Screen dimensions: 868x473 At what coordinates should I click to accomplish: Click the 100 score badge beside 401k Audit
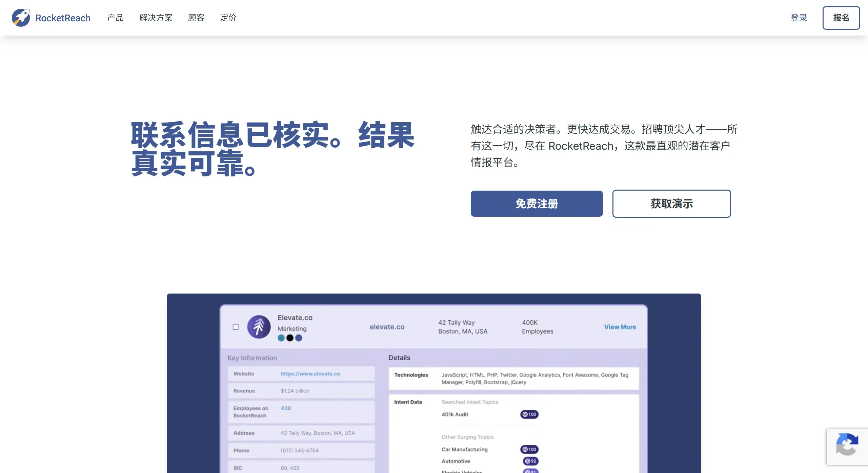click(529, 414)
